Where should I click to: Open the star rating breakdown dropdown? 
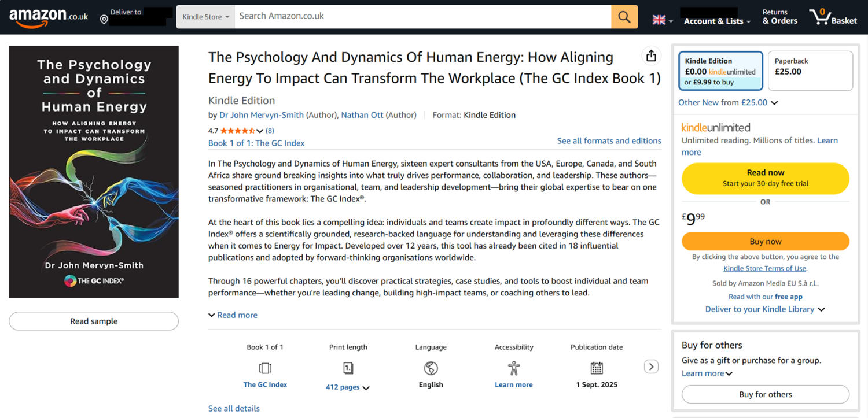(x=260, y=131)
